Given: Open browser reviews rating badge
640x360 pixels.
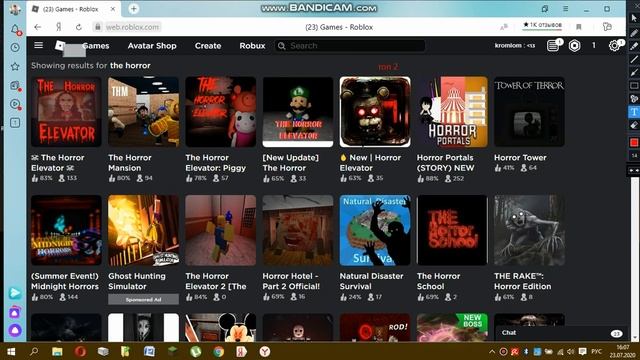Looking at the screenshot, I should [x=542, y=25].
